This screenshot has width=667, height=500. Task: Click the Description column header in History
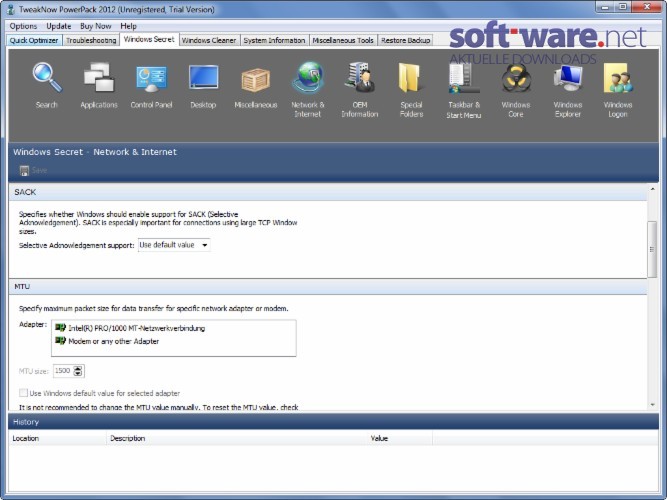237,438
